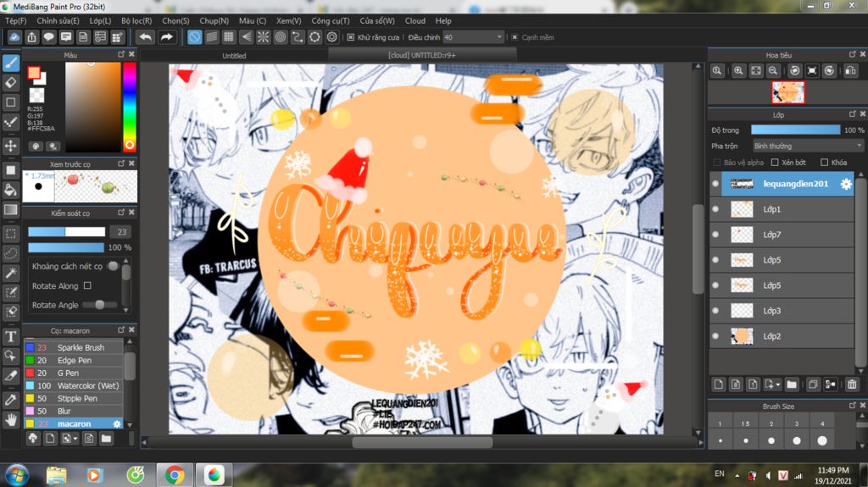This screenshot has width=868, height=487.
Task: Click the Redo arrow in toolbar
Action: tap(166, 37)
